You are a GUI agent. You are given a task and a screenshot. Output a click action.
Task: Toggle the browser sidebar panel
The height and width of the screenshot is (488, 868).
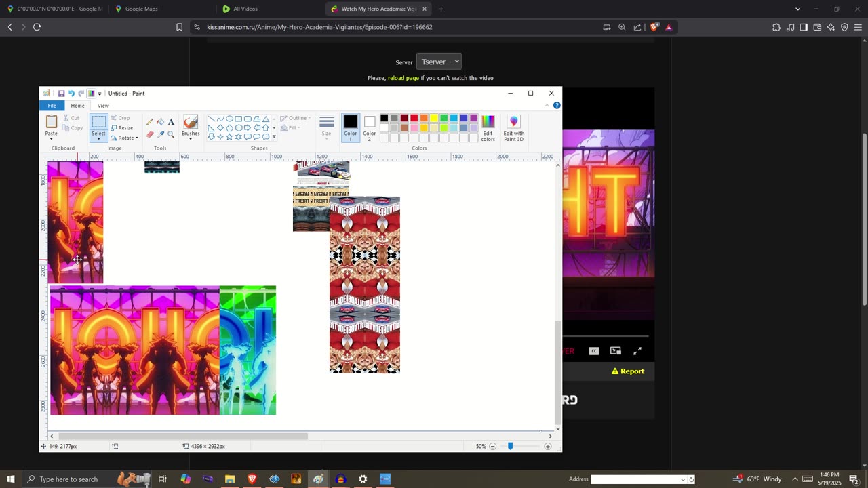coord(804,27)
